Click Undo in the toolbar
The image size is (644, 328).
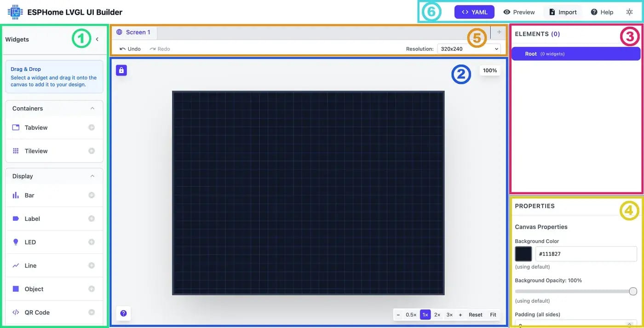point(130,49)
